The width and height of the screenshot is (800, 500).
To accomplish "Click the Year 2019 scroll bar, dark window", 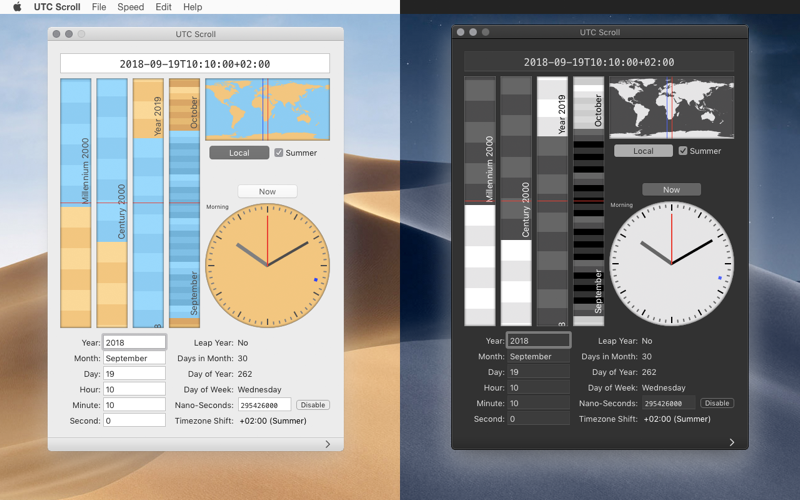I will (552, 201).
